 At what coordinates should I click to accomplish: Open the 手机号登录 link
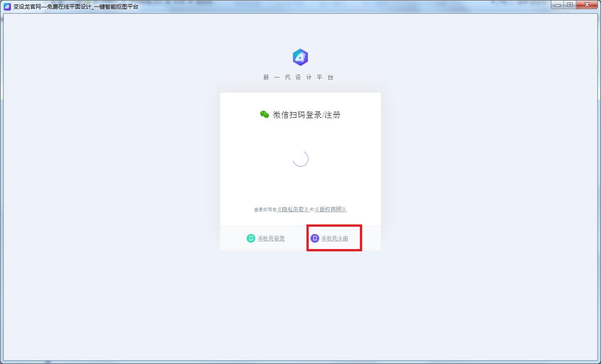(271, 239)
